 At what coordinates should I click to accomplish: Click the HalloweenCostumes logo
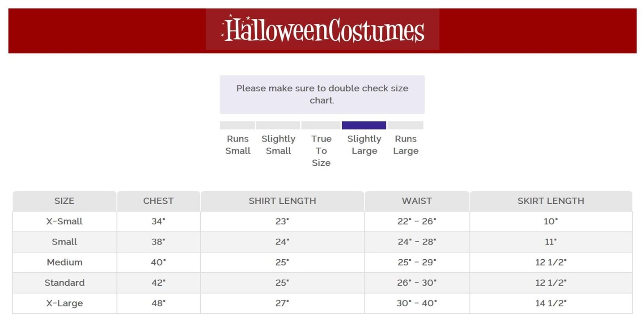(322, 30)
